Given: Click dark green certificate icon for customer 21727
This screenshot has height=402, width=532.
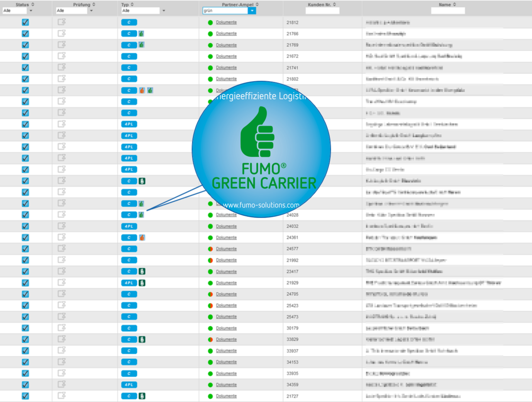Looking at the screenshot, I should (142, 396).
